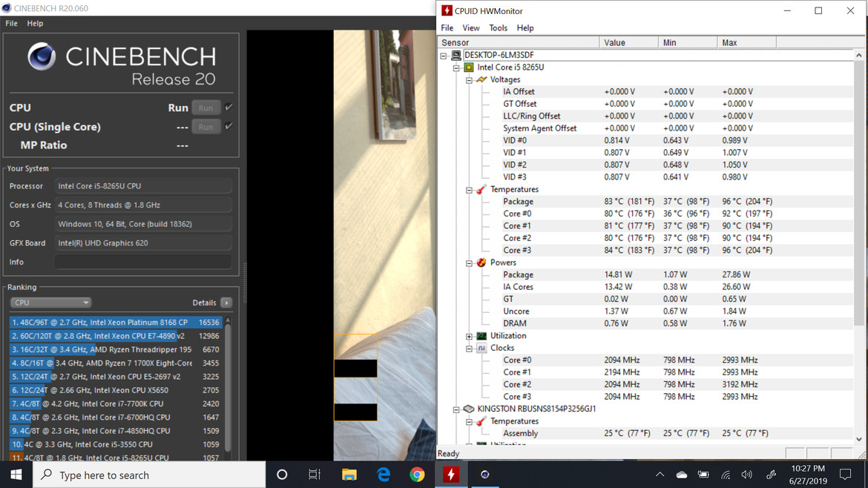Click the Max column header
Image resolution: width=868 pixels, height=488 pixels.
(747, 42)
